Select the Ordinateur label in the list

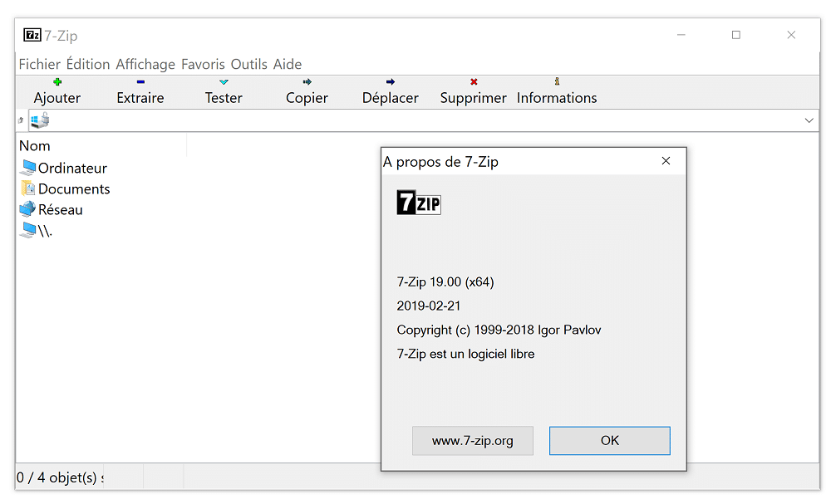[72, 169]
